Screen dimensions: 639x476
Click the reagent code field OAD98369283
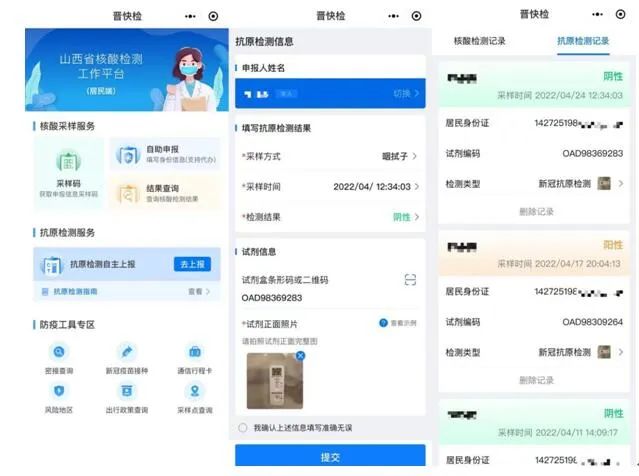click(272, 298)
